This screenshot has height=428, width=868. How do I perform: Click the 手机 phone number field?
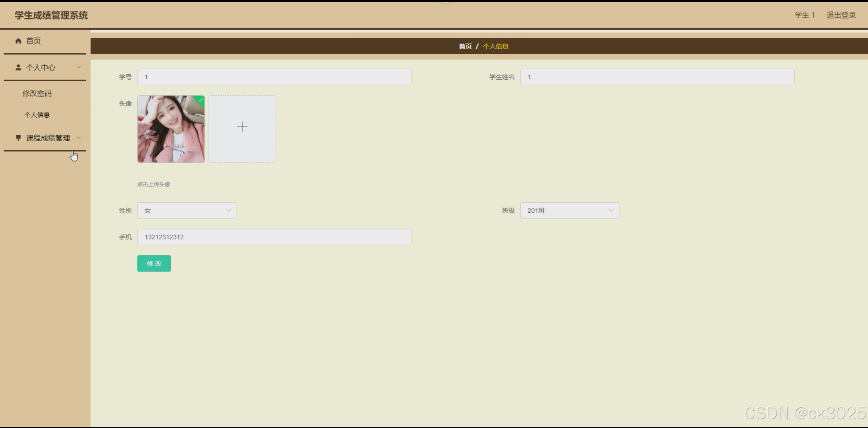(274, 237)
